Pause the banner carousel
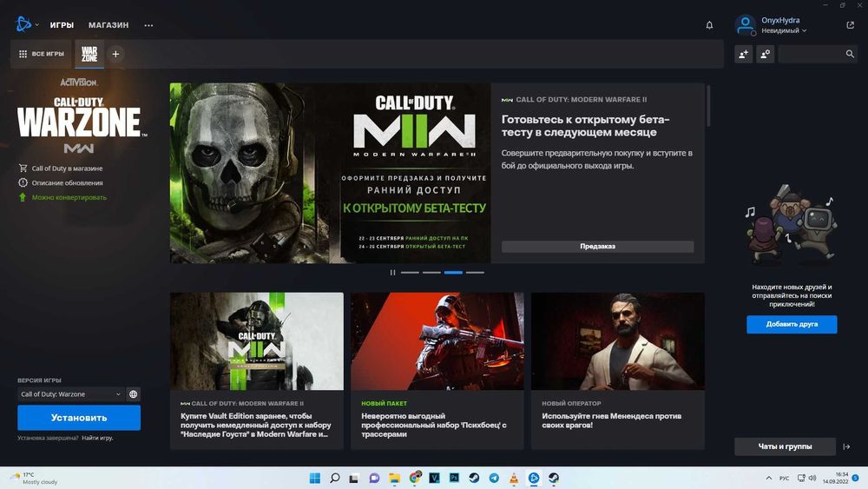 [x=392, y=273]
